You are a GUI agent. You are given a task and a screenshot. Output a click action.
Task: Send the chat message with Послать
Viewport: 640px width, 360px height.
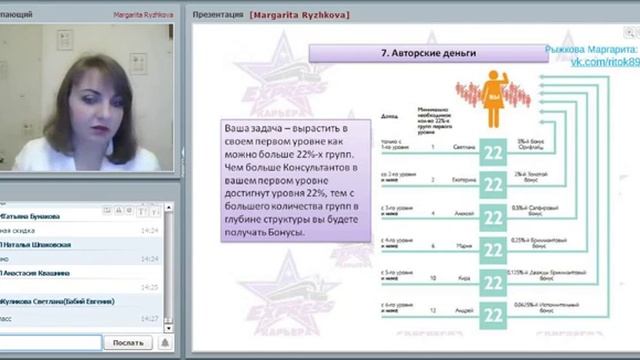[128, 343]
